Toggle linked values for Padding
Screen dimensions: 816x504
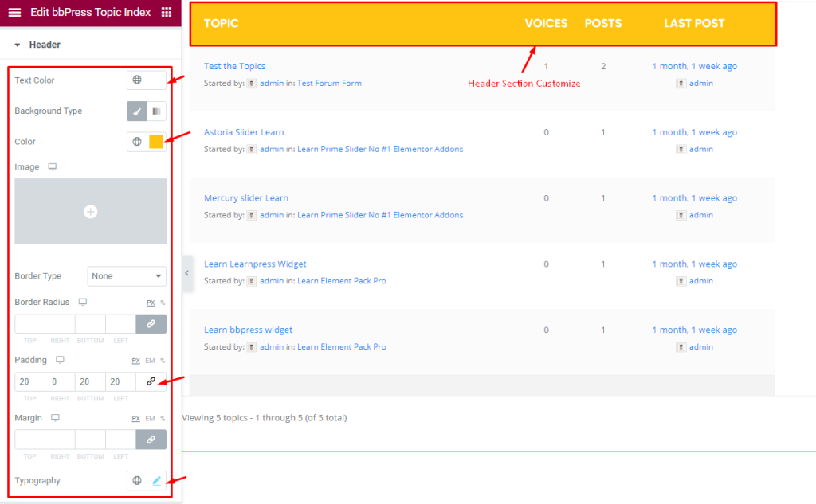coord(151,381)
